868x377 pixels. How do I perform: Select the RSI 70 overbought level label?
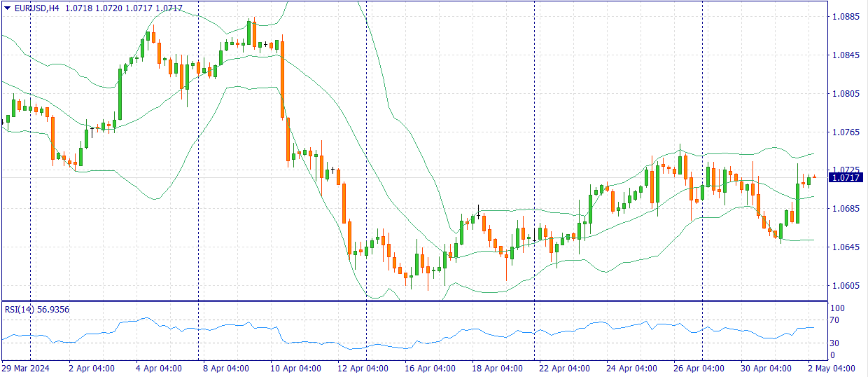[x=834, y=320]
